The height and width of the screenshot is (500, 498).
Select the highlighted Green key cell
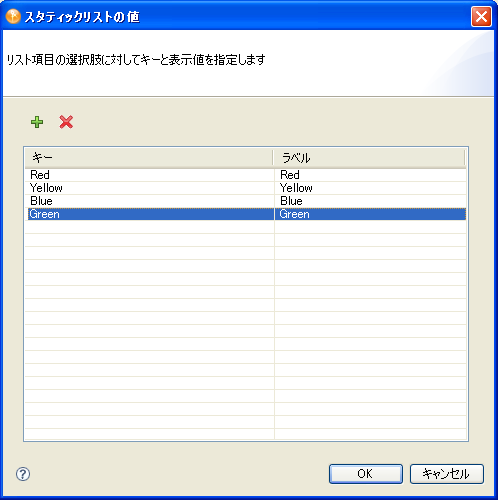click(150, 214)
